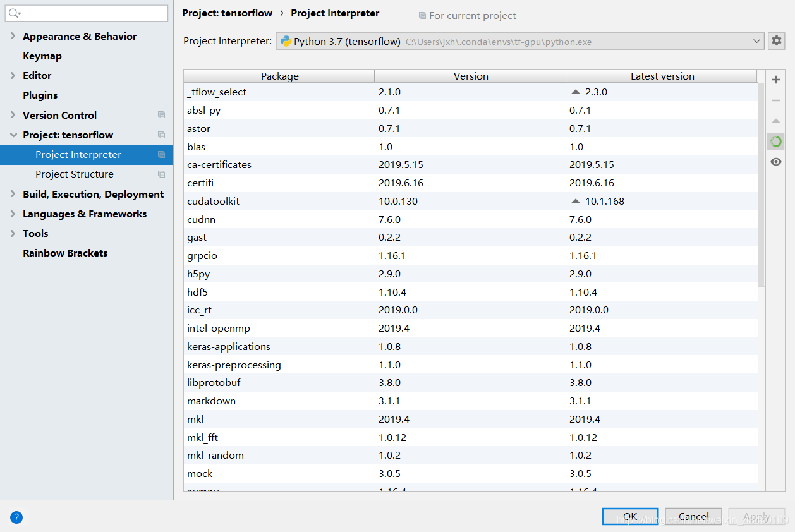This screenshot has height=532, width=795.
Task: Click the search magnifier icon
Action: tap(15, 13)
